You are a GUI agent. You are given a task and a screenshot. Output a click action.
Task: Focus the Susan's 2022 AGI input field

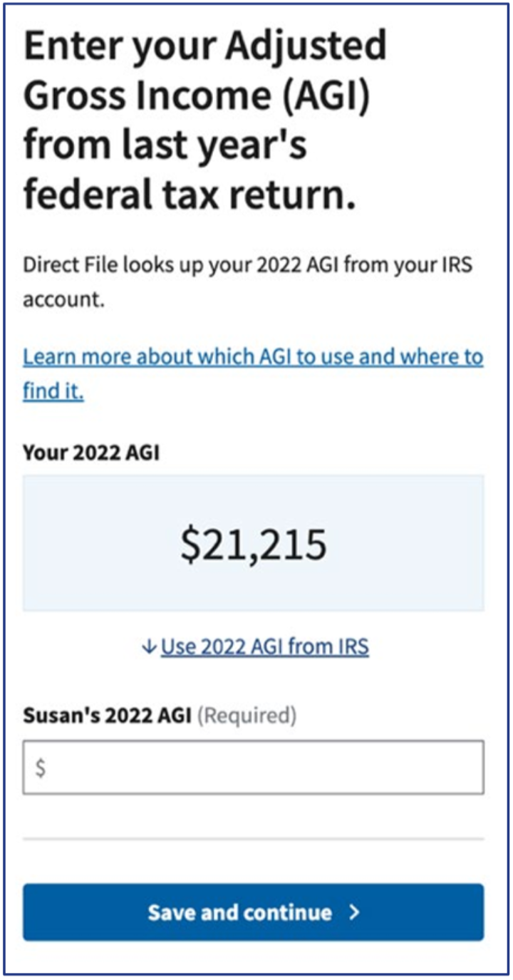tap(253, 767)
